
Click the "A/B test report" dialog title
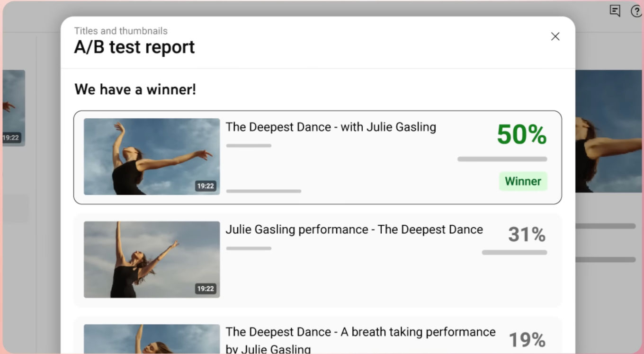tap(134, 47)
